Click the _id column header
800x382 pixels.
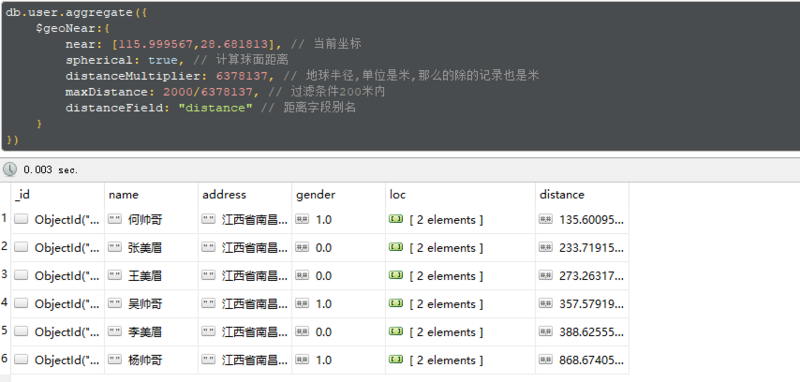57,194
